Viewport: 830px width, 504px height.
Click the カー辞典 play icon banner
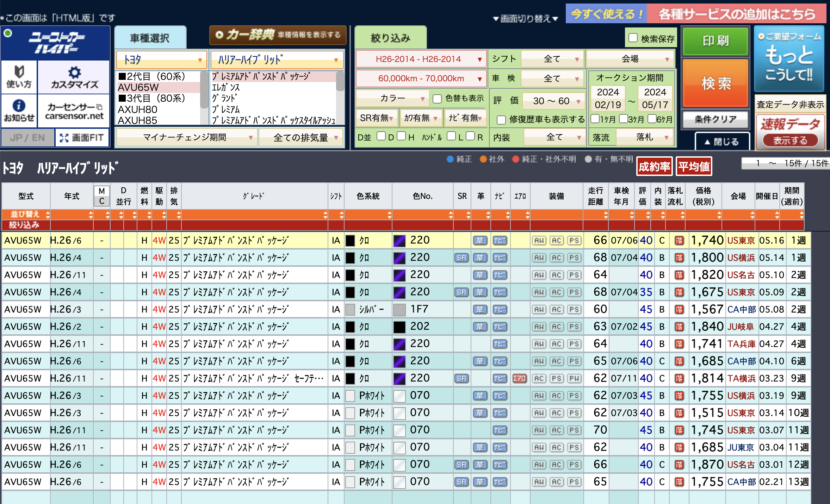click(x=278, y=35)
